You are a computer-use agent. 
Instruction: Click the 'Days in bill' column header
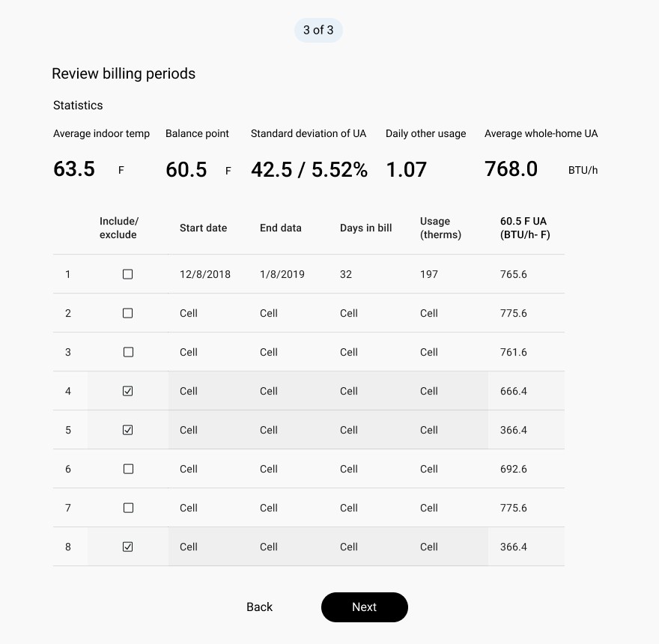[x=365, y=228]
